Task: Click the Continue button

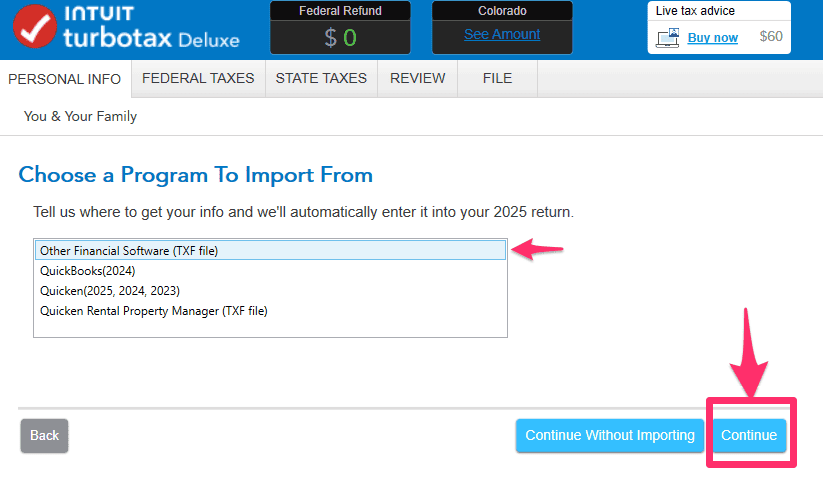Action: (x=749, y=435)
